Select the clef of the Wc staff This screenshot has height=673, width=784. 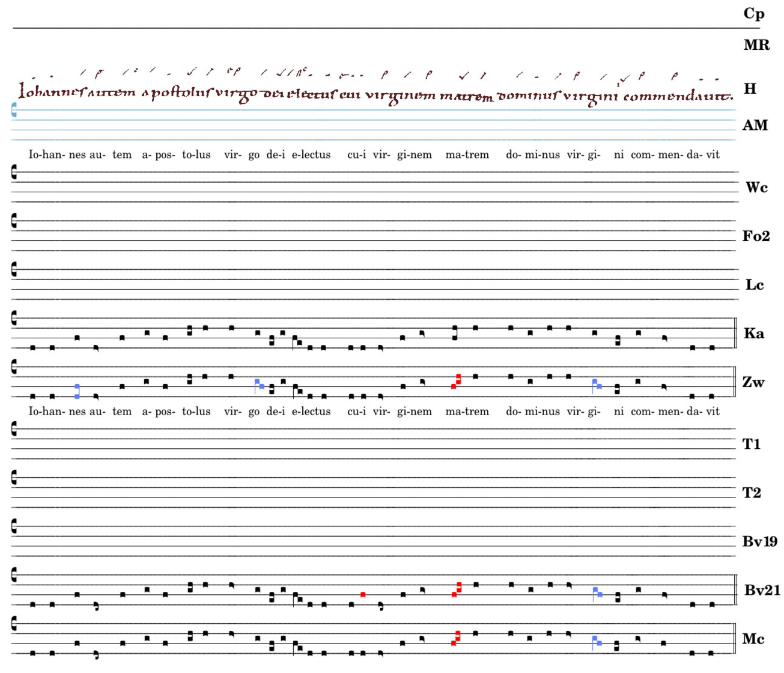(x=14, y=173)
